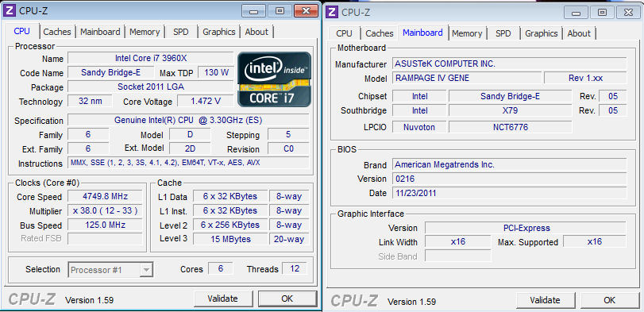Open the Processor #1 selection dropdown
Viewport: 644px width, 312px height.
pos(111,270)
